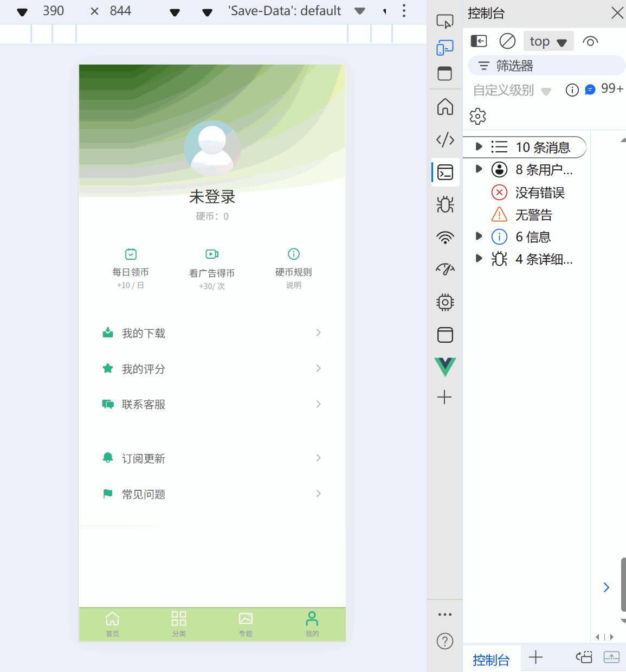Toggle the drawer dock icon at bottom
This screenshot has width=626, height=672.
[x=584, y=657]
